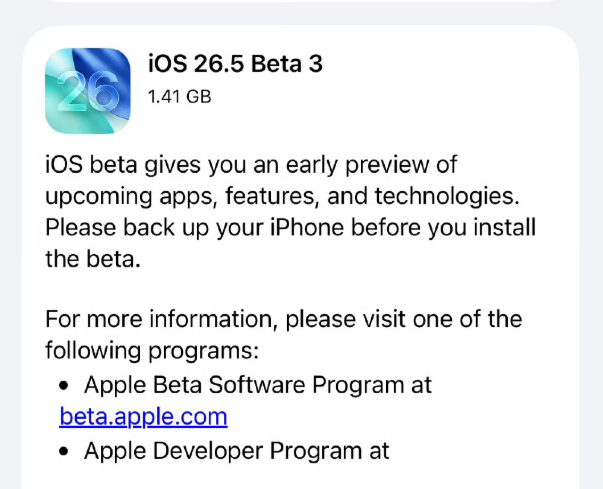Tap the Apple Developer Program text

pyautogui.click(x=237, y=450)
